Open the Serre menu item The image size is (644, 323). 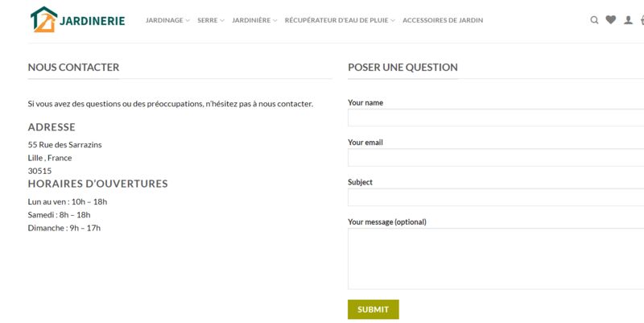208,20
